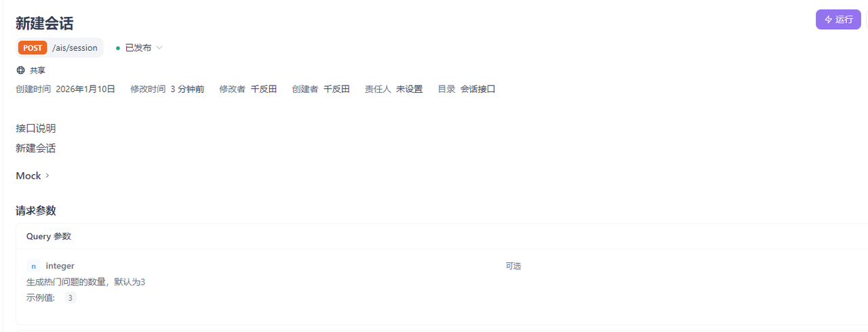Select the 未设置 responsible person value
The width and height of the screenshot is (868, 332).
(x=410, y=89)
